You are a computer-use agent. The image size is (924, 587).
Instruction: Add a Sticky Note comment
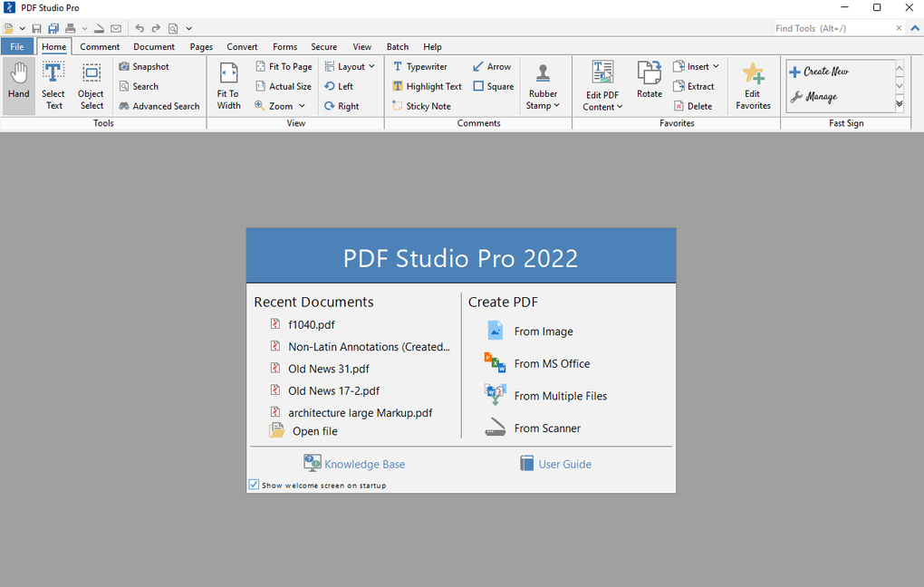[x=421, y=106]
